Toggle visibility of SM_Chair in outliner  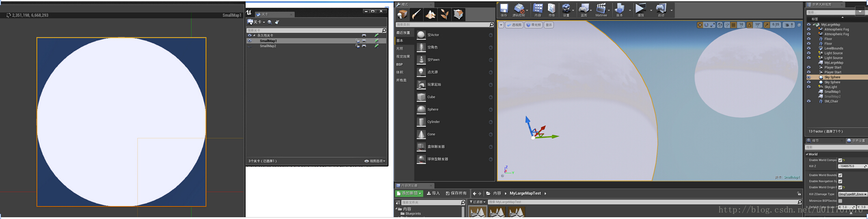(x=808, y=101)
